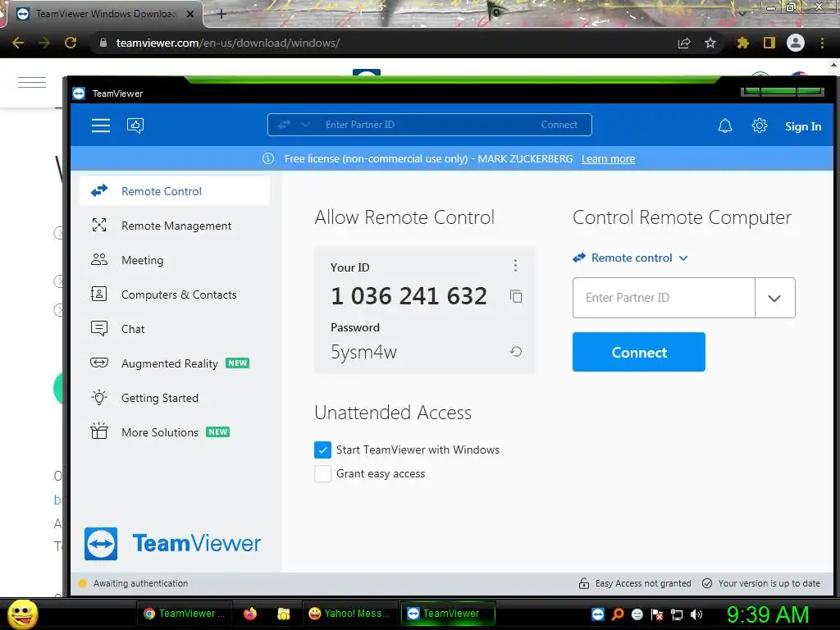Screen dimensions: 840x630
Task: Select Remote Control in sidebar
Action: (175, 191)
